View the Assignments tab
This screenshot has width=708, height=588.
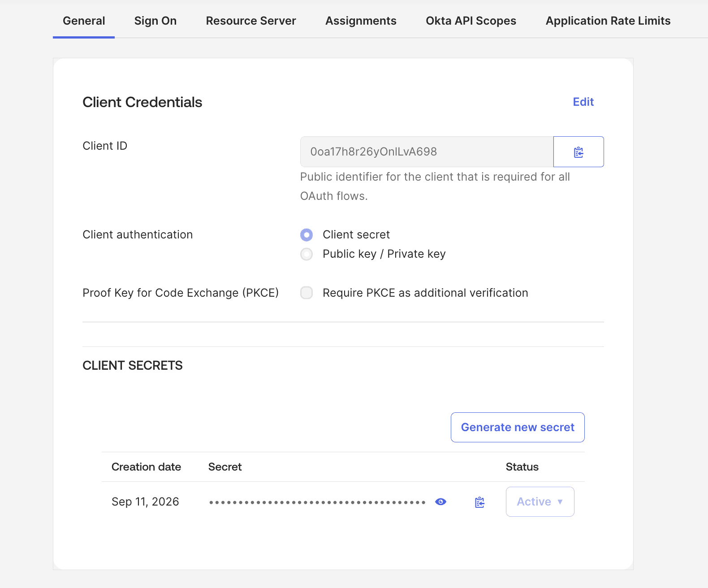point(361,21)
